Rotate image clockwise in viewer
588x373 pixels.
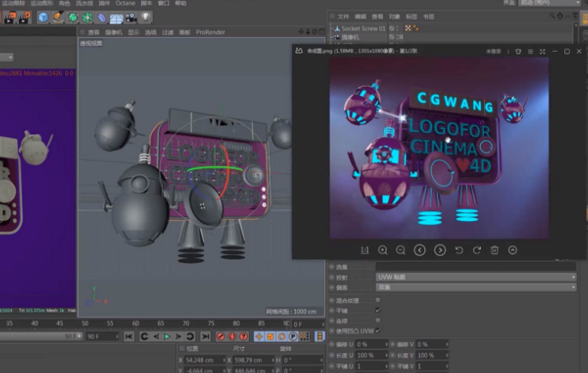click(476, 250)
